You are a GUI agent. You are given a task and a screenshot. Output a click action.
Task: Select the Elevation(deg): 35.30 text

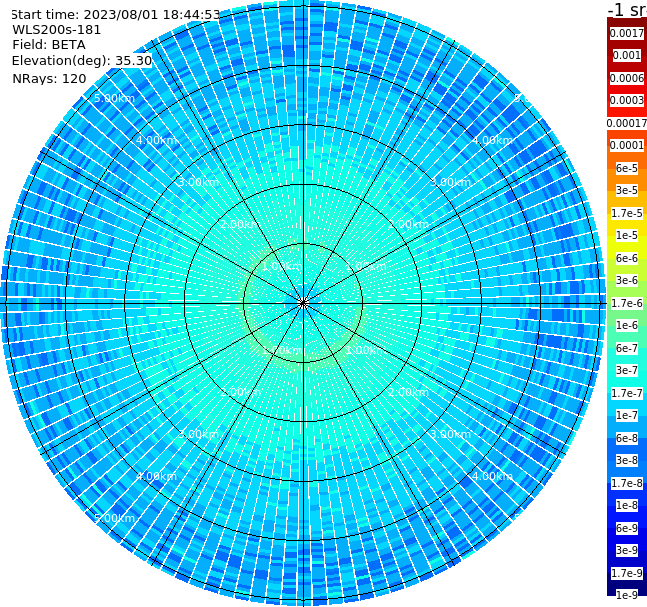[82, 61]
